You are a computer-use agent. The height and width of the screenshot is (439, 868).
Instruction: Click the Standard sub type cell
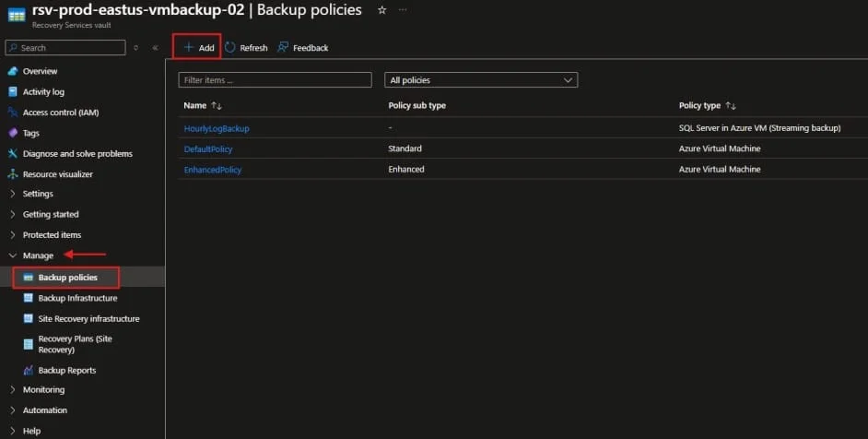pos(405,148)
